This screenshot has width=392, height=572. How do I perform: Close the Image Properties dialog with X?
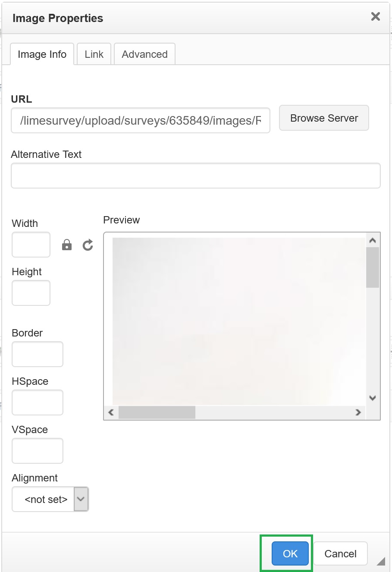tap(376, 16)
